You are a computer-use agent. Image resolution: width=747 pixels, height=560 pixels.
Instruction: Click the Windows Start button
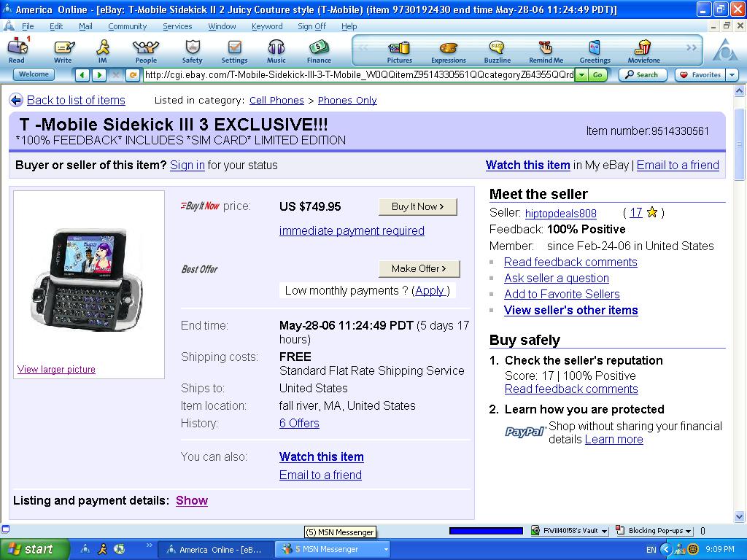point(34,550)
